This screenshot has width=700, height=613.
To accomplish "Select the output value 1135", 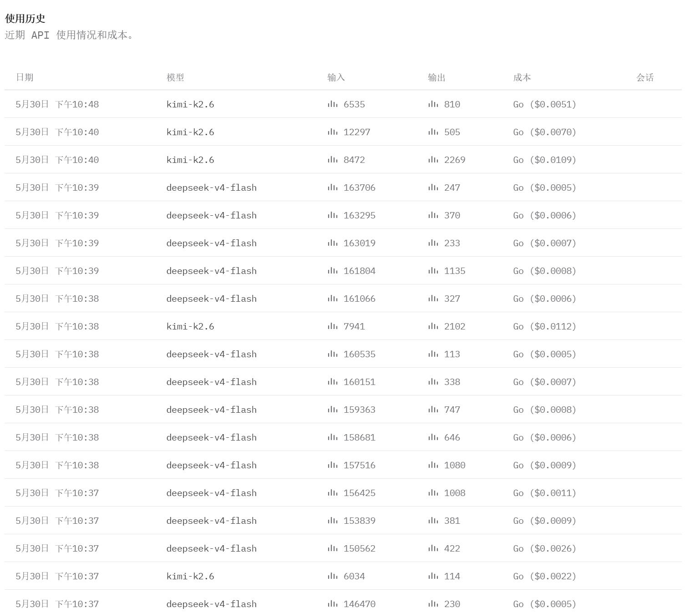I will point(455,271).
